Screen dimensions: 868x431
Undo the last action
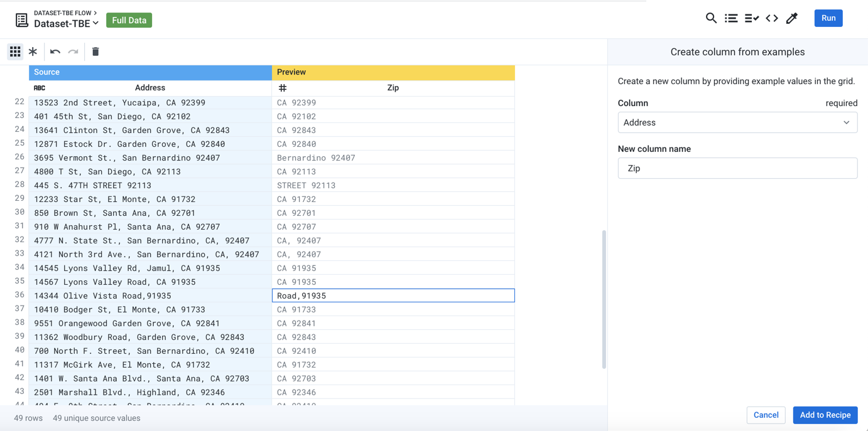pos(55,51)
